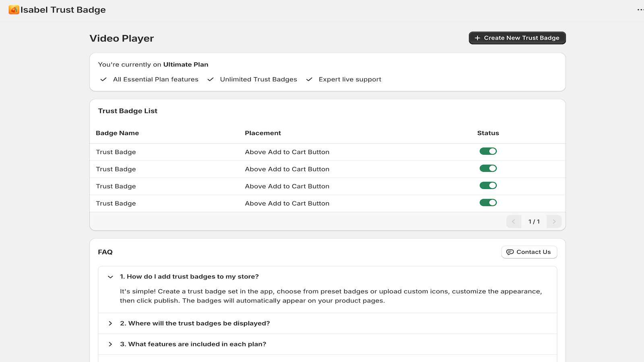Viewport: 644px width, 362px height.
Task: Select the Status column header
Action: coord(488,133)
